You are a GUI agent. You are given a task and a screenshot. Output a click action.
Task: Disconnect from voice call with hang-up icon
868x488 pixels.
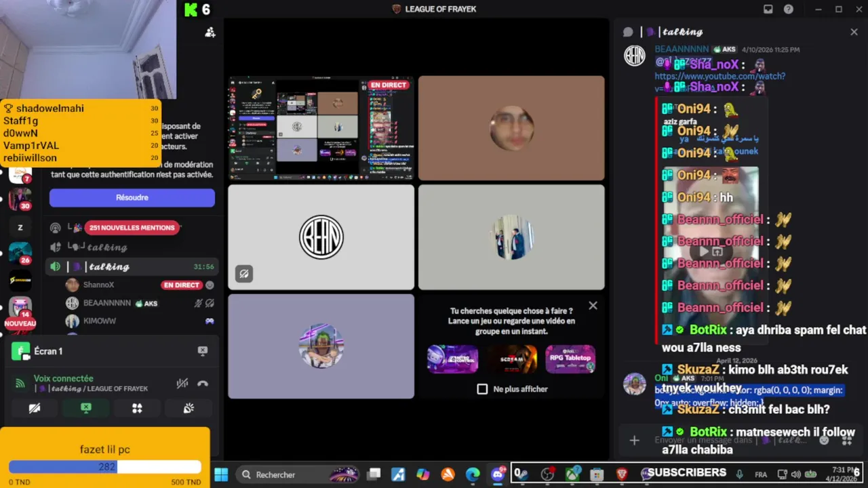[203, 383]
